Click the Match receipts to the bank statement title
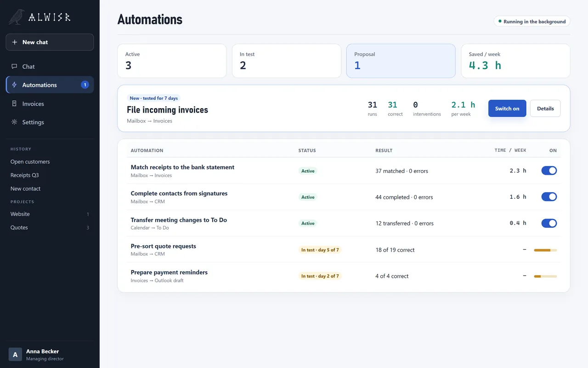Screen dimensions: 588x368 pyautogui.click(x=182, y=167)
